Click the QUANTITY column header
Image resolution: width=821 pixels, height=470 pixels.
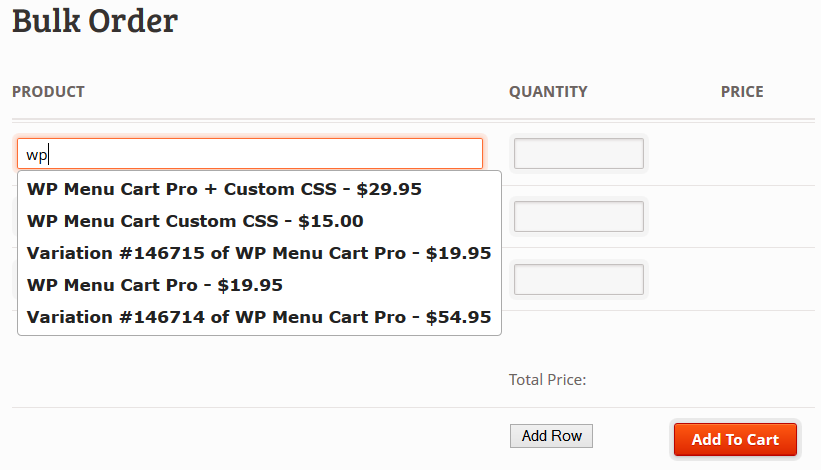click(x=548, y=92)
